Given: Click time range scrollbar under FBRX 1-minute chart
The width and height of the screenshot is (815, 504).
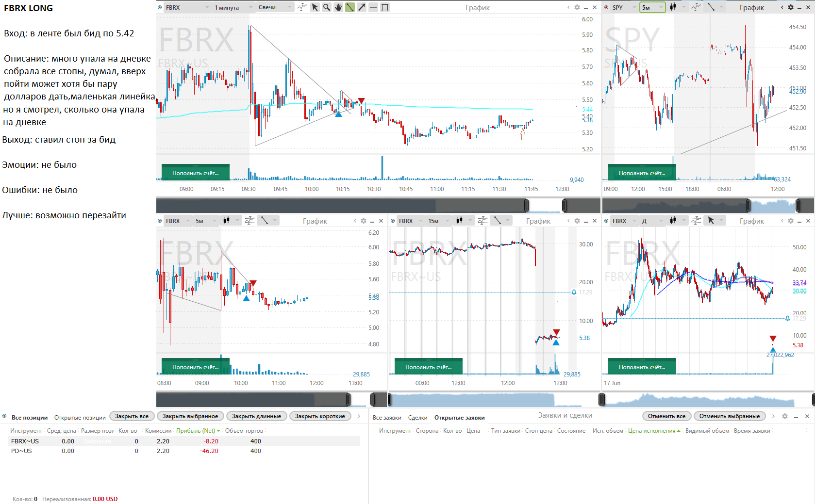Looking at the screenshot, I should (378, 206).
